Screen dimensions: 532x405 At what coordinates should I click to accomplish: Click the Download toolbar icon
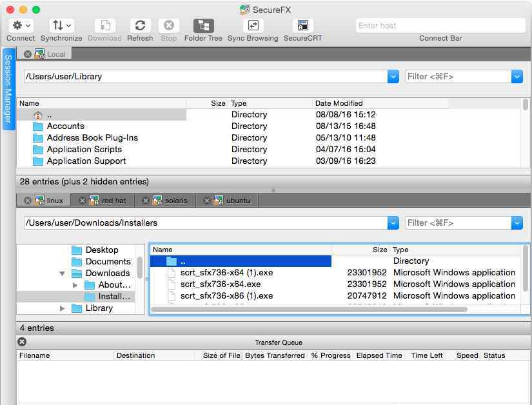point(105,25)
